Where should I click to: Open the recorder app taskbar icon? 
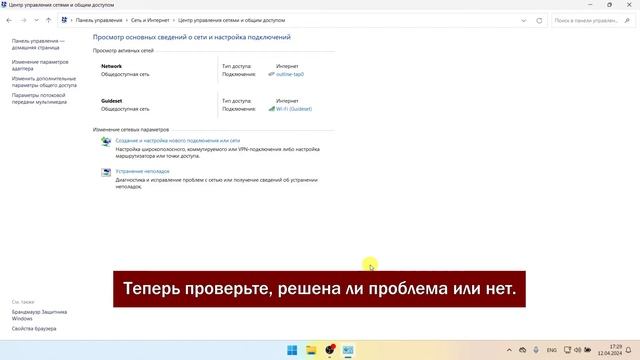[x=330, y=350]
